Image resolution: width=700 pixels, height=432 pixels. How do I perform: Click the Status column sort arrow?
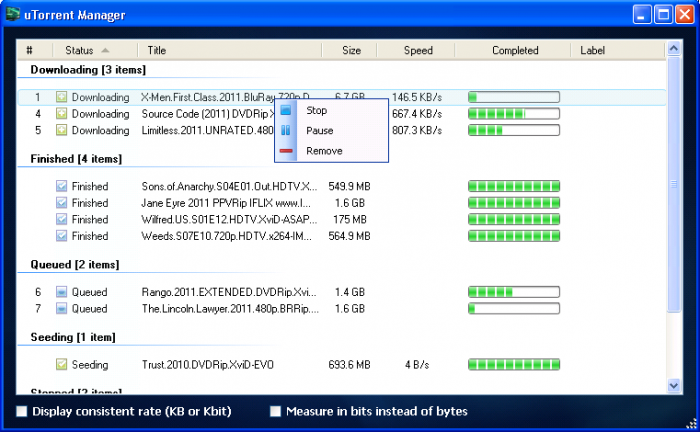pos(105,50)
